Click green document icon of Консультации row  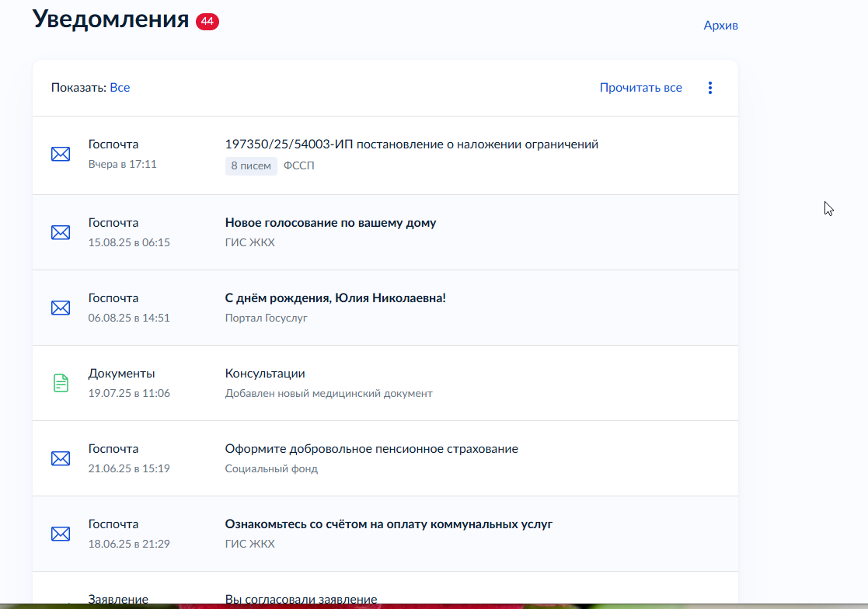click(x=61, y=383)
